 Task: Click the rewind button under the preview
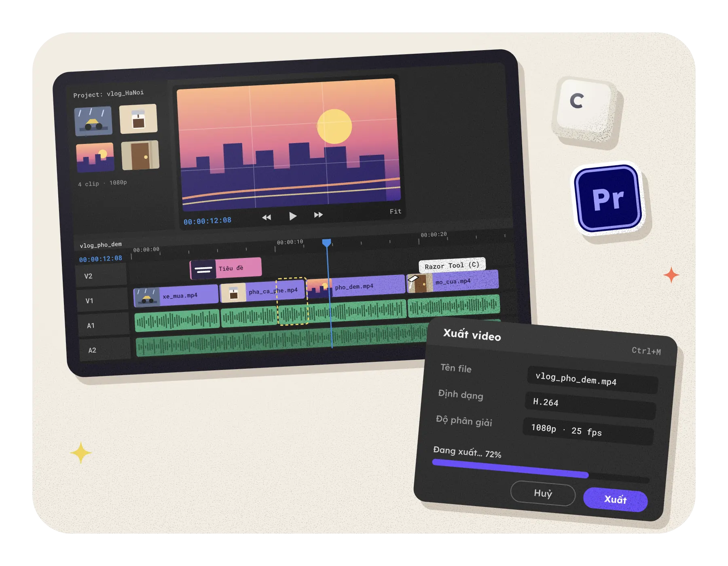[267, 218]
